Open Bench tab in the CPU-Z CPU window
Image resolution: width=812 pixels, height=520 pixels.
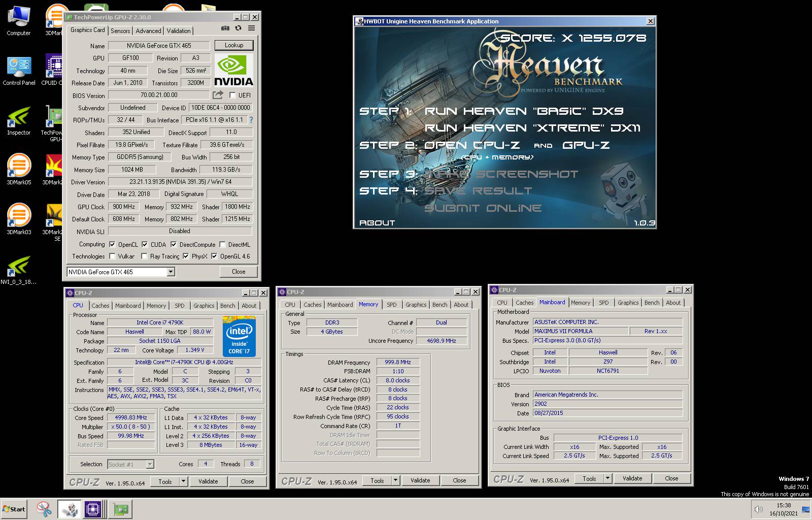(228, 306)
